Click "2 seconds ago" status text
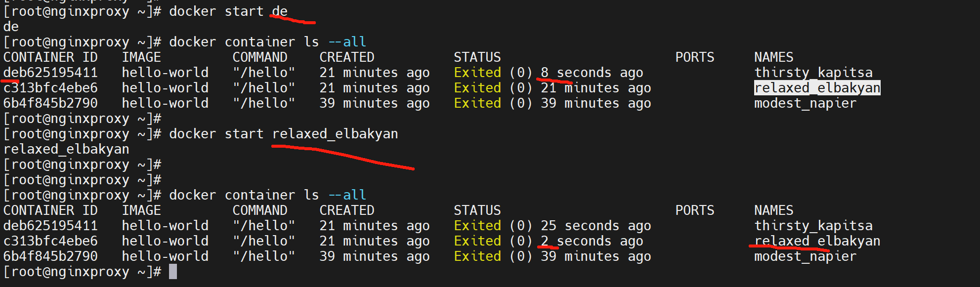The height and width of the screenshot is (287, 980). tap(592, 241)
